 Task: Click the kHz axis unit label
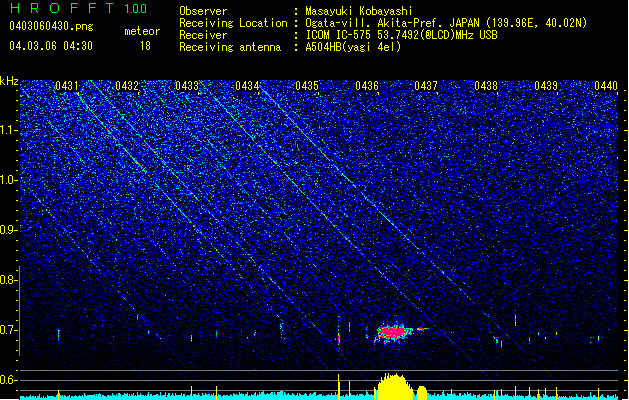point(9,81)
